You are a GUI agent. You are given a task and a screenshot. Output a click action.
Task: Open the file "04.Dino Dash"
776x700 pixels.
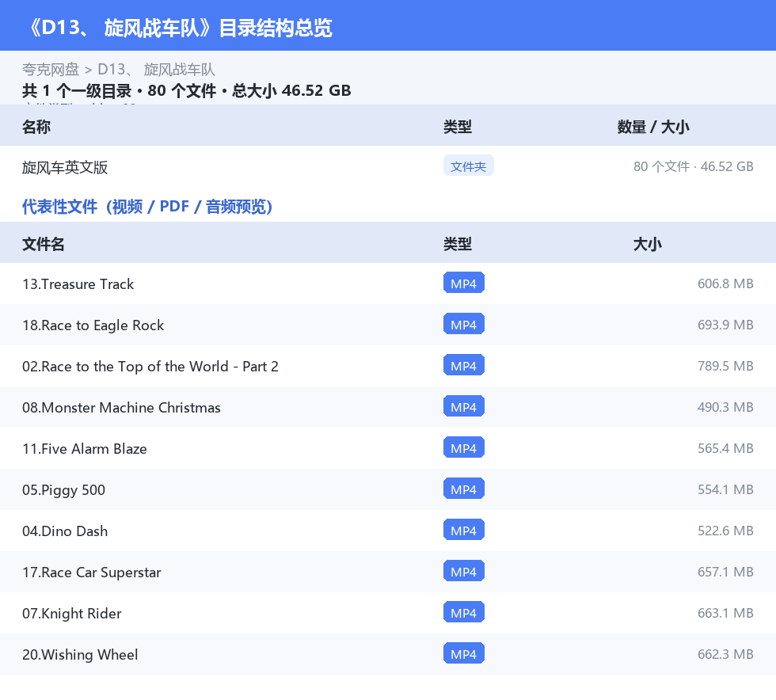click(x=65, y=531)
